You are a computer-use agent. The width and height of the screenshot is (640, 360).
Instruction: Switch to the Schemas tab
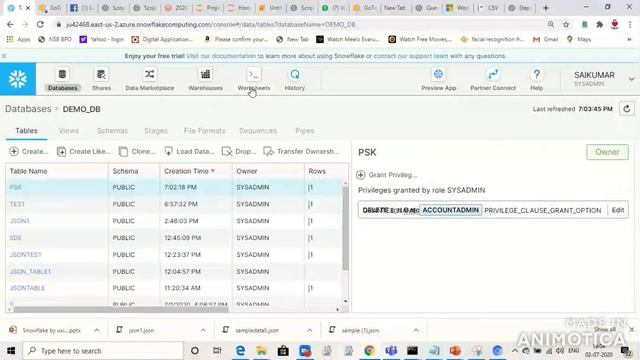click(112, 131)
